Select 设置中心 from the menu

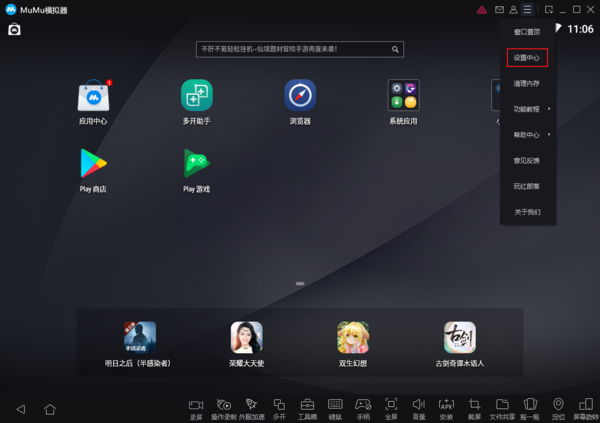tap(527, 57)
